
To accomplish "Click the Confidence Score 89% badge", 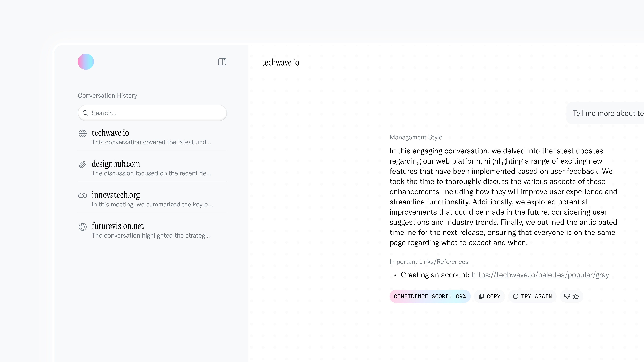I will [x=430, y=296].
